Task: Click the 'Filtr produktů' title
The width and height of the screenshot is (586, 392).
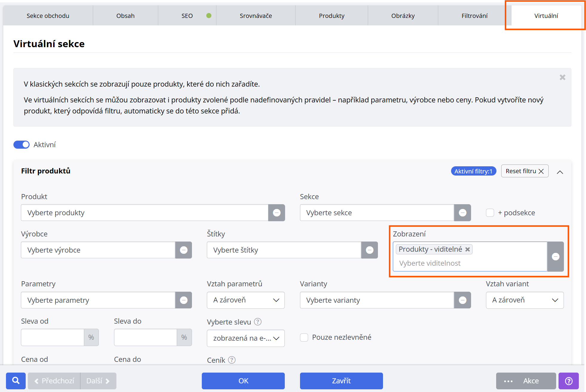Action: point(46,171)
